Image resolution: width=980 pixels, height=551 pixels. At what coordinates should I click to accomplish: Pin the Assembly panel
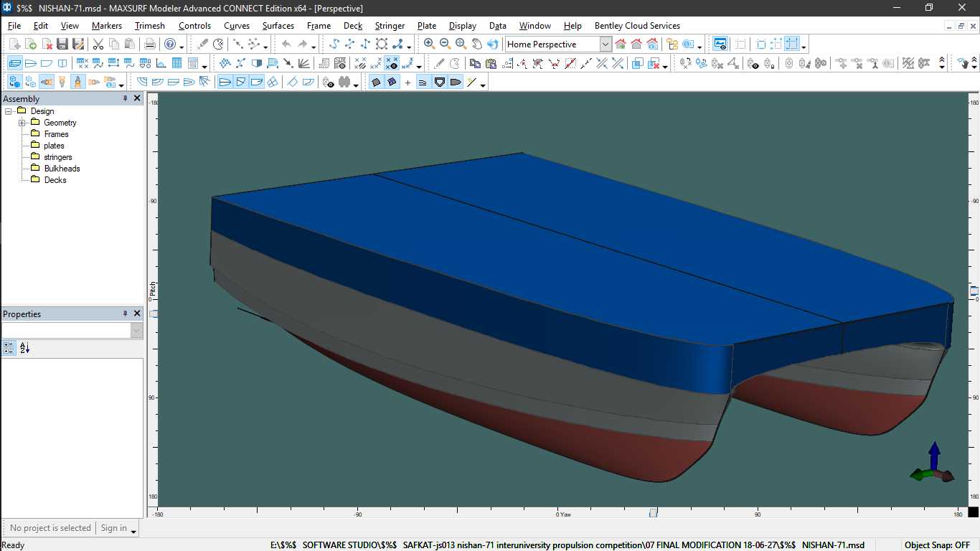tap(125, 98)
